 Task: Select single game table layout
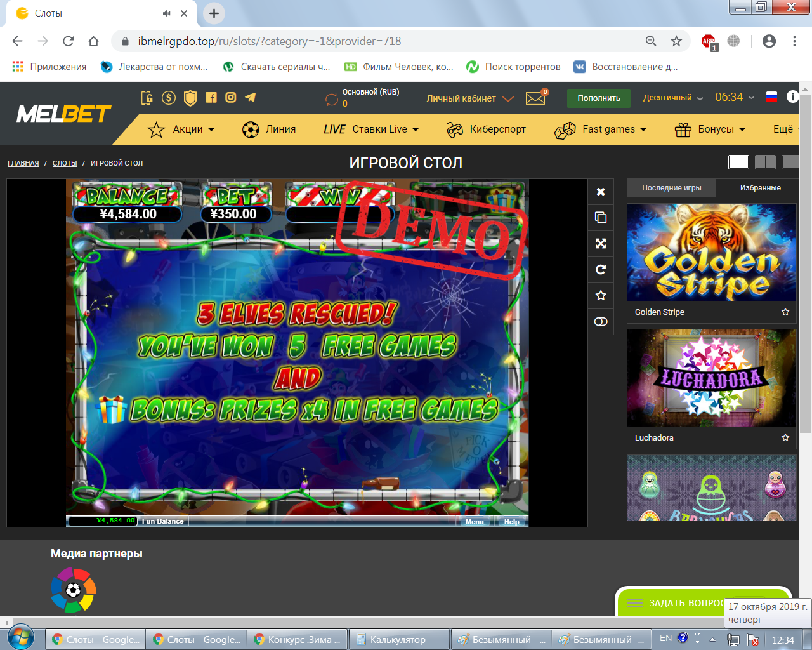pos(738,162)
